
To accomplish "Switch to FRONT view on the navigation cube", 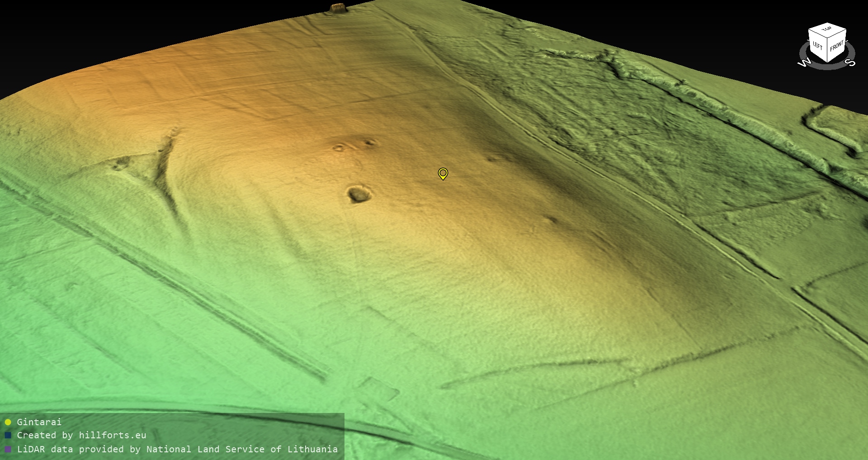I will 837,46.
